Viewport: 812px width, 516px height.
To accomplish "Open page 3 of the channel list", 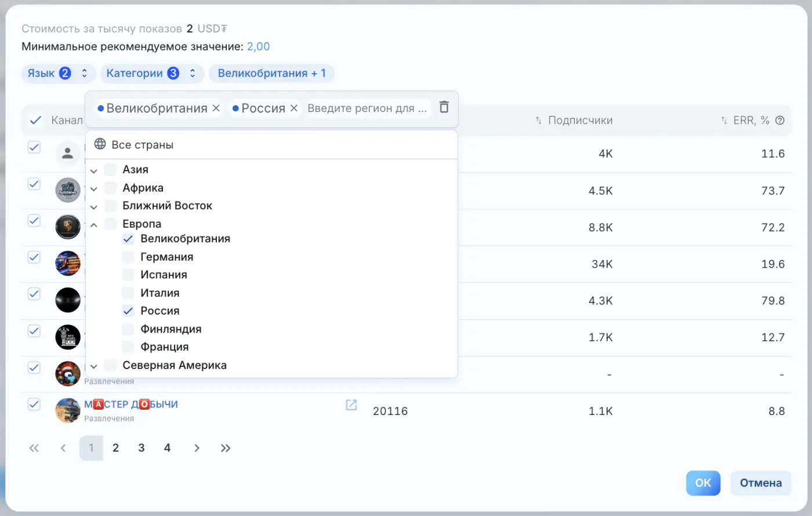I will (x=142, y=448).
